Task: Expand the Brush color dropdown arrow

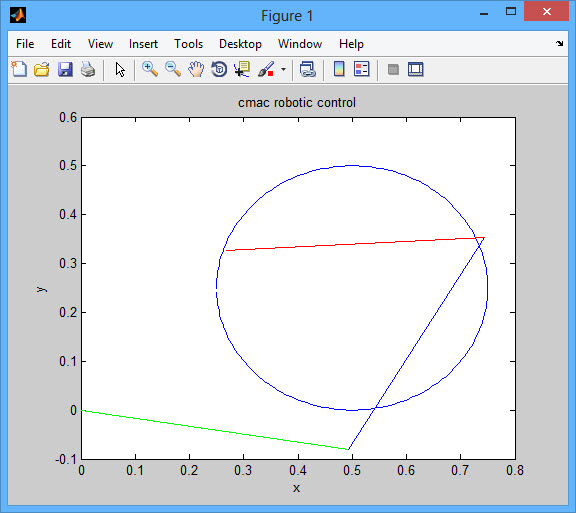Action: coord(283,69)
